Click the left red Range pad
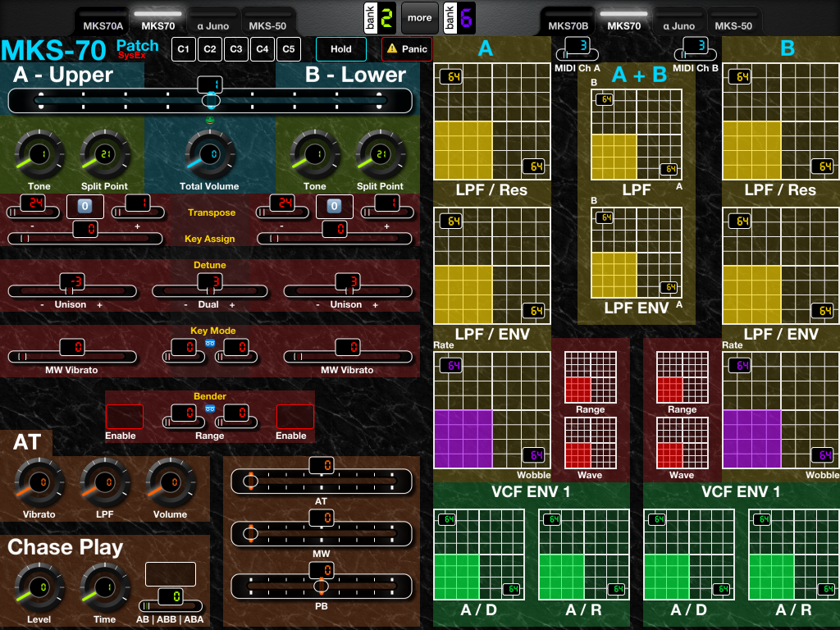840x630 pixels. [591, 377]
